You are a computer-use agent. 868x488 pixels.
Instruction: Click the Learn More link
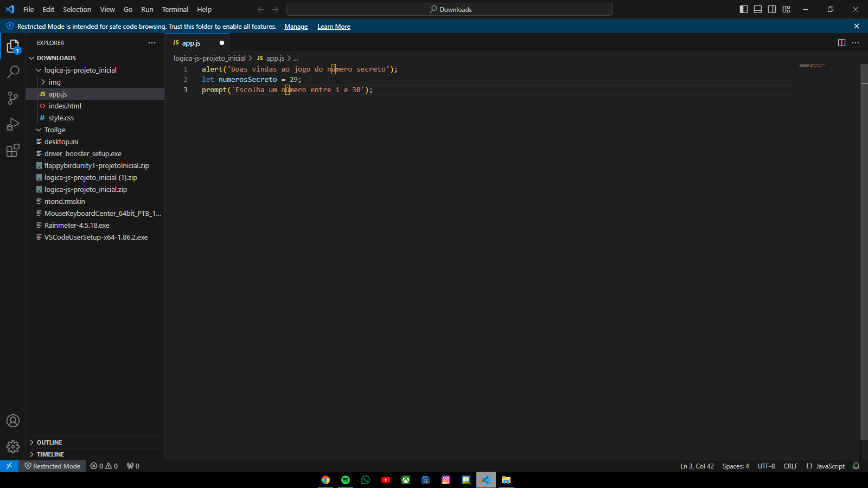pos(334,27)
